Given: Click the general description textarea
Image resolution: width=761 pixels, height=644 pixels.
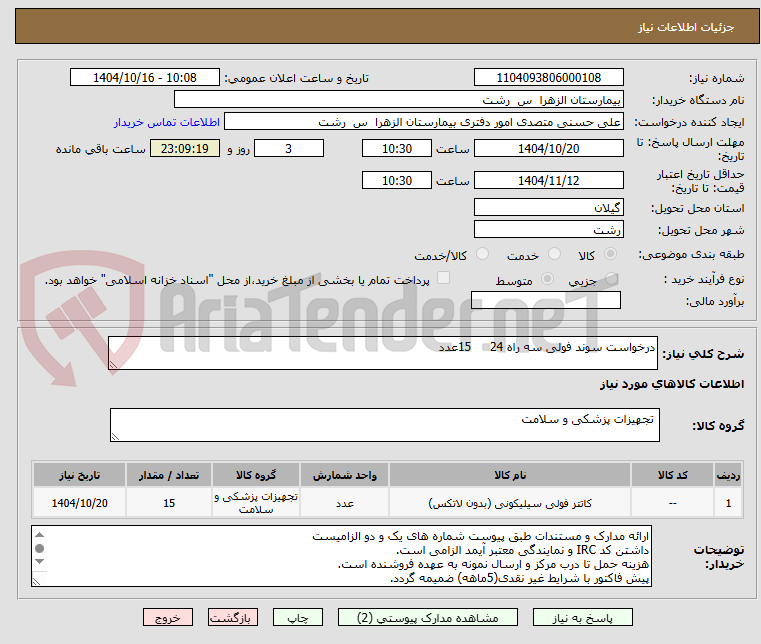Looking at the screenshot, I should coord(383,353).
